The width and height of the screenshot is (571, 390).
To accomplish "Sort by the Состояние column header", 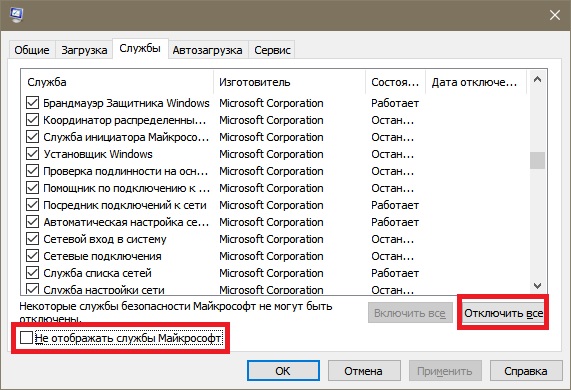I will point(395,82).
